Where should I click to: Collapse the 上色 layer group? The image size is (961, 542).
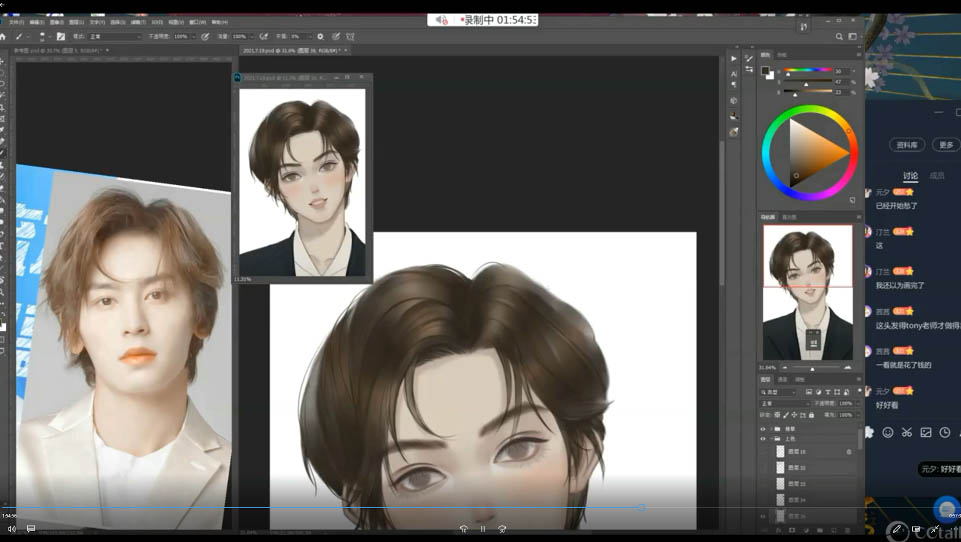coord(771,439)
